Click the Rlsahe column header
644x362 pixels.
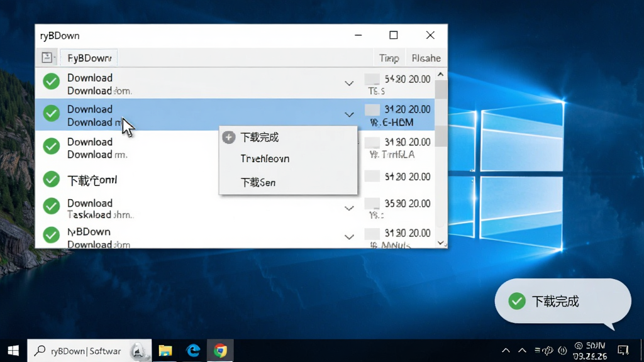(x=426, y=58)
